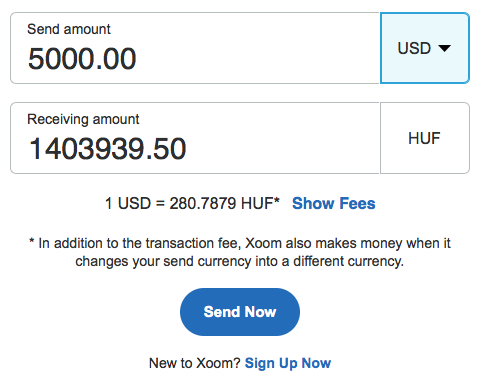The width and height of the screenshot is (486, 388).
Task: Select the 1403939.50 receiving value
Action: (x=107, y=149)
